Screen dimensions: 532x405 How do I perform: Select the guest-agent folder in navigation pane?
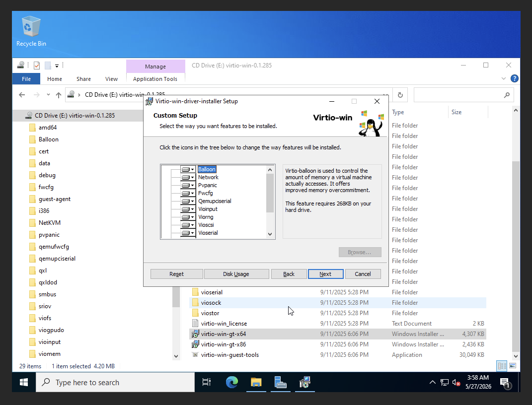pyautogui.click(x=54, y=199)
